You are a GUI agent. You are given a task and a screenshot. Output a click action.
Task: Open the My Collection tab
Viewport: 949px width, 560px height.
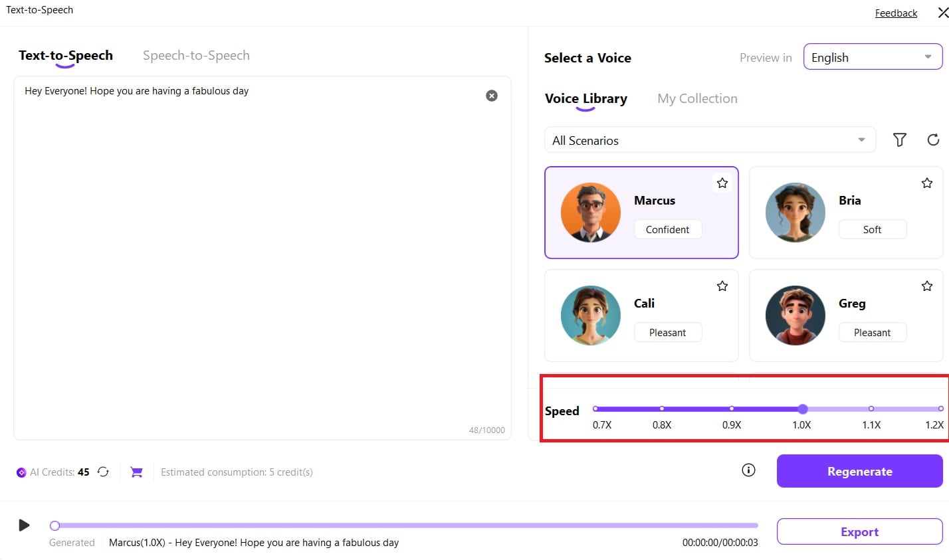click(x=697, y=99)
